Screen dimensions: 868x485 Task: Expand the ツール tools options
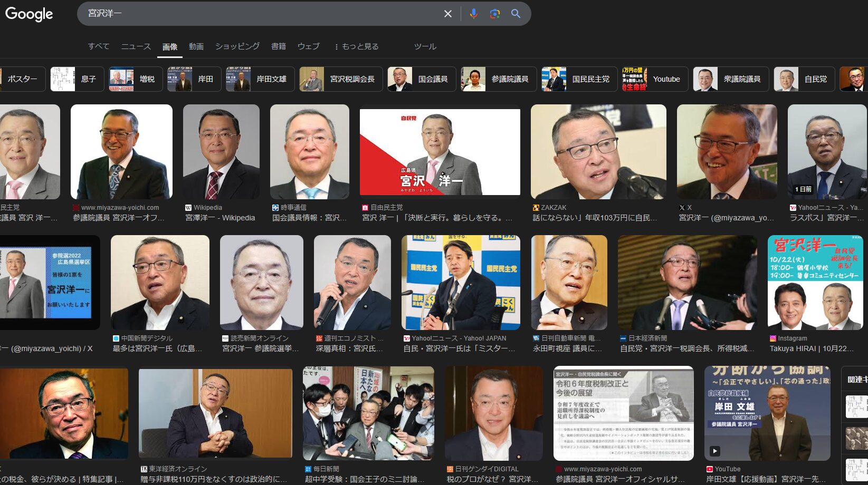click(x=425, y=46)
